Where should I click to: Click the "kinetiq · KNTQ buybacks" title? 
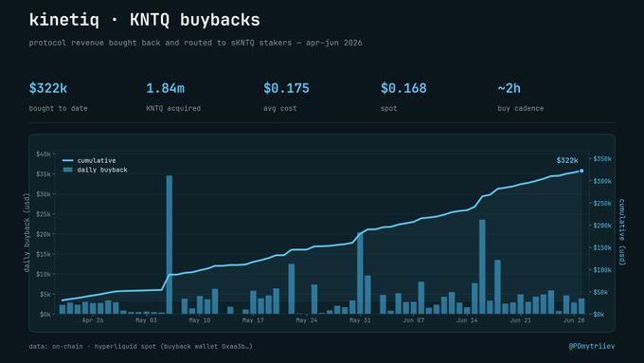[145, 20]
